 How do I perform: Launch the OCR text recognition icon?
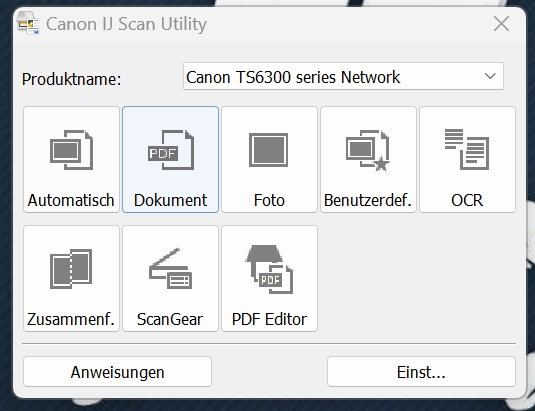[x=467, y=149]
